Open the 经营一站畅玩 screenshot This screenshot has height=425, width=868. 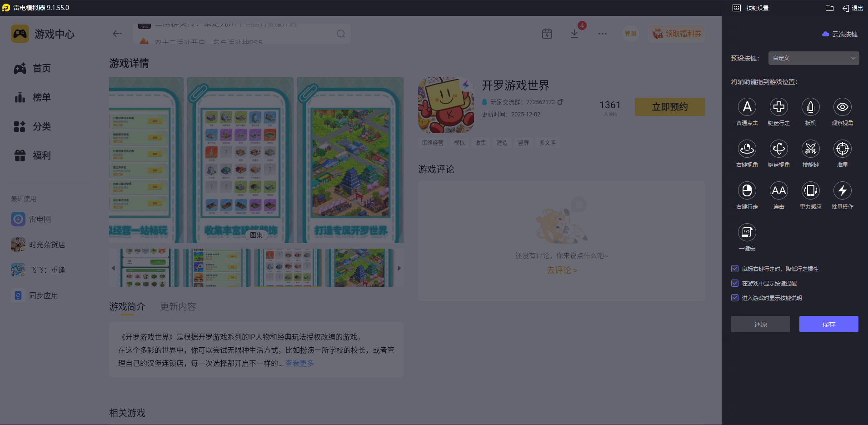tap(146, 160)
